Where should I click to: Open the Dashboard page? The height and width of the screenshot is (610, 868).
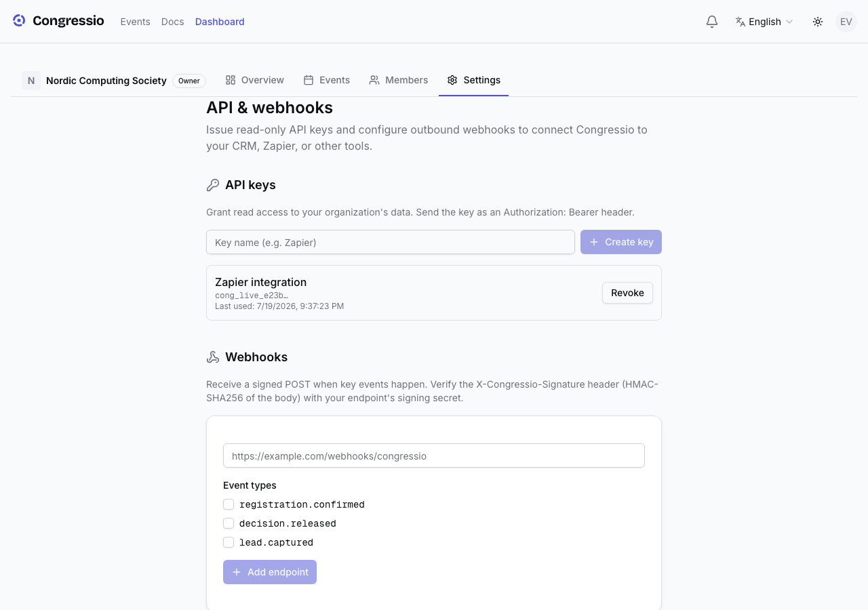tap(220, 22)
